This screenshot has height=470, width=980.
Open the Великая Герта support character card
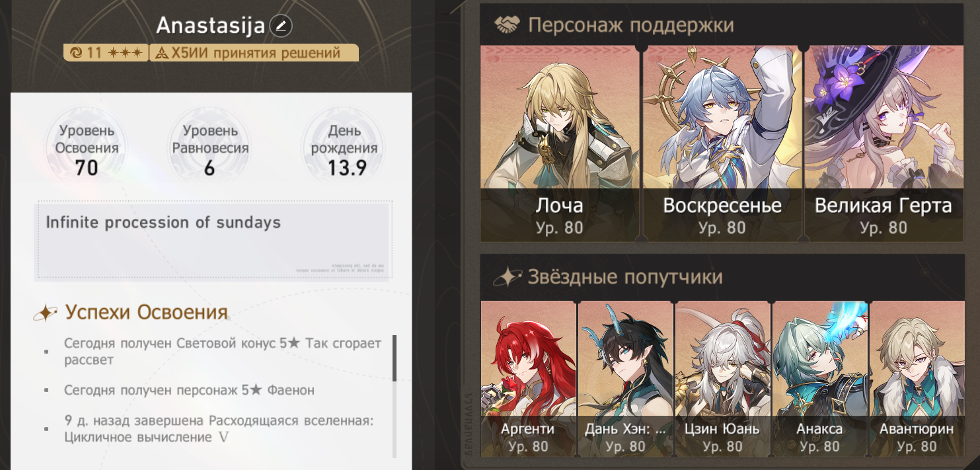click(884, 143)
